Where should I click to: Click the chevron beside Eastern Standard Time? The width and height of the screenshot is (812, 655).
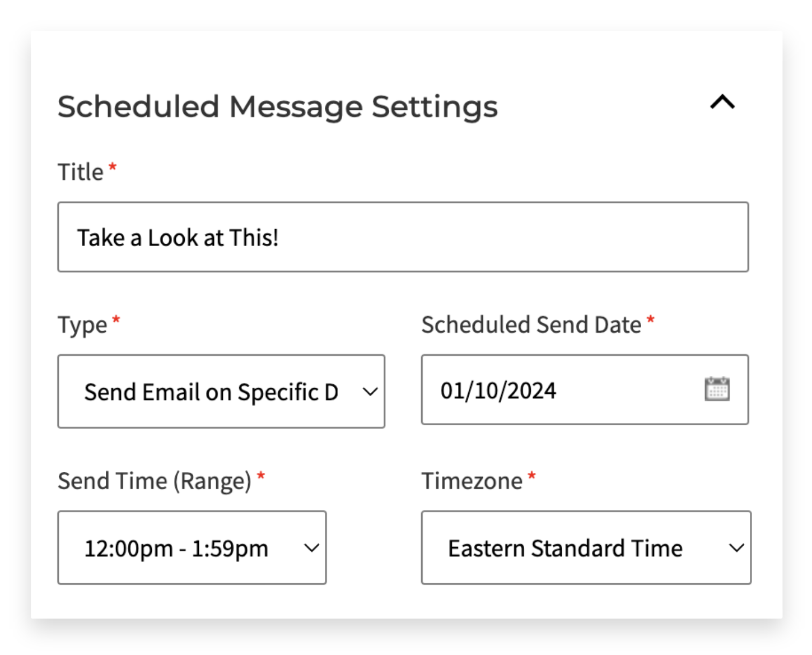(x=737, y=548)
